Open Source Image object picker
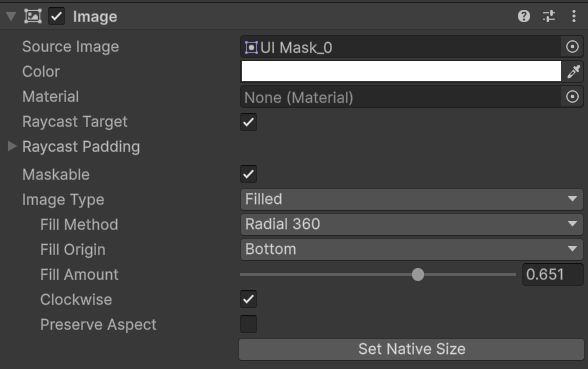The height and width of the screenshot is (369, 588). point(572,47)
